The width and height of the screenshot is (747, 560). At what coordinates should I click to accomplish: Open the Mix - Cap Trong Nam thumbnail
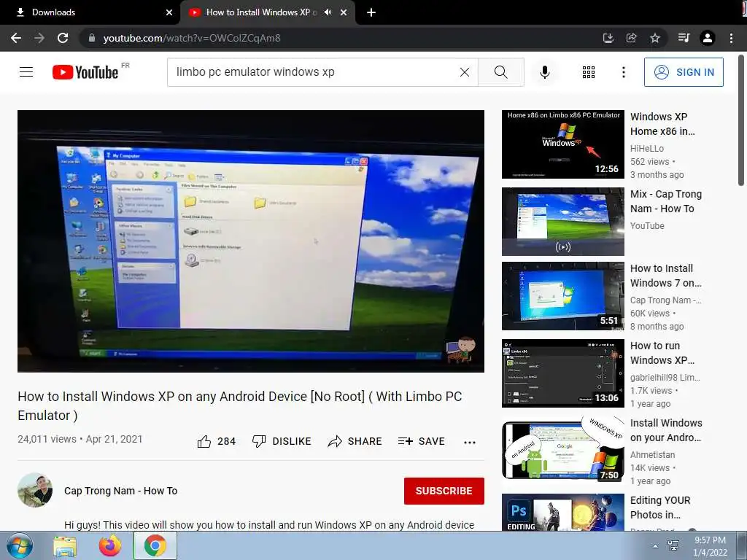pos(562,222)
